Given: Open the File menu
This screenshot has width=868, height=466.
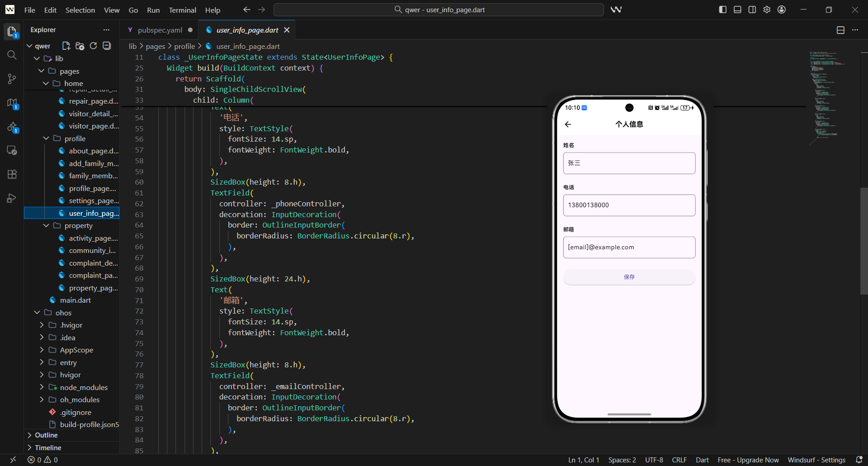Looking at the screenshot, I should pyautogui.click(x=30, y=10).
